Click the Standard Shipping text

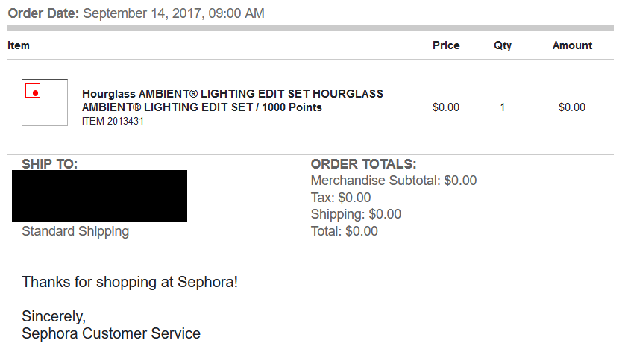click(x=75, y=231)
